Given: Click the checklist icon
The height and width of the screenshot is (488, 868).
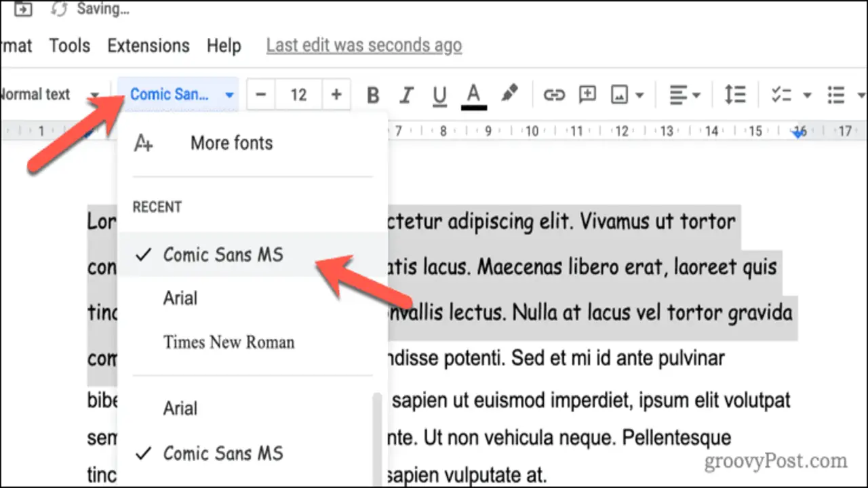Looking at the screenshot, I should (782, 95).
